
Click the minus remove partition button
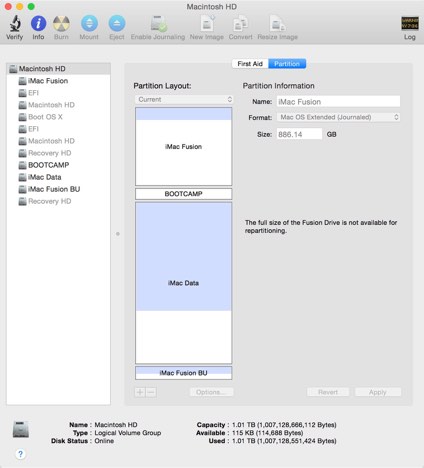tap(151, 392)
